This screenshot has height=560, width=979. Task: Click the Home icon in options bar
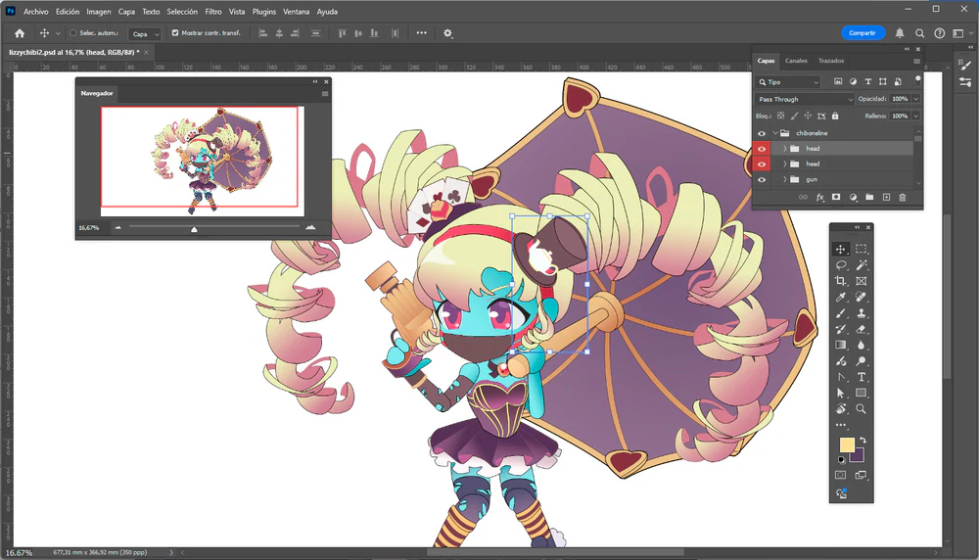(x=20, y=33)
